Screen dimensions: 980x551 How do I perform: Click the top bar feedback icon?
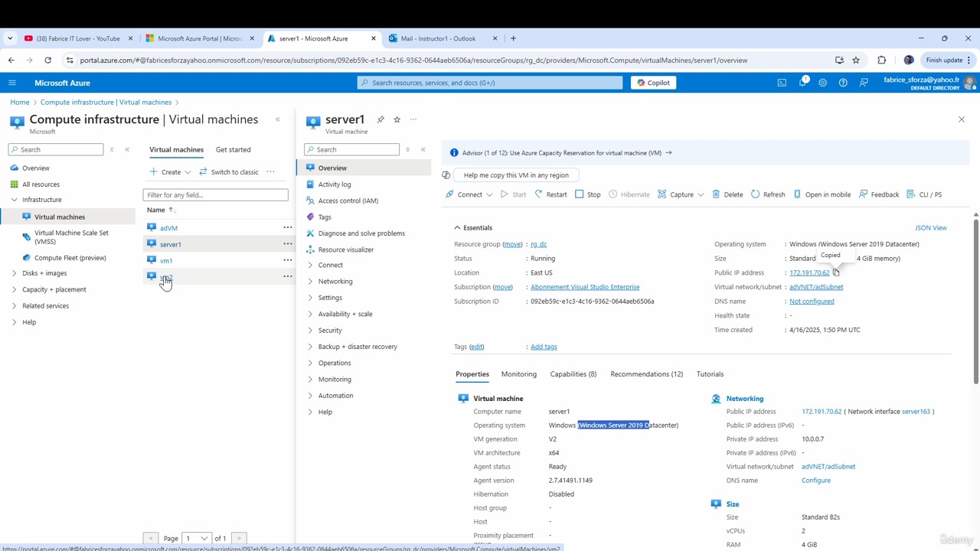click(x=864, y=83)
